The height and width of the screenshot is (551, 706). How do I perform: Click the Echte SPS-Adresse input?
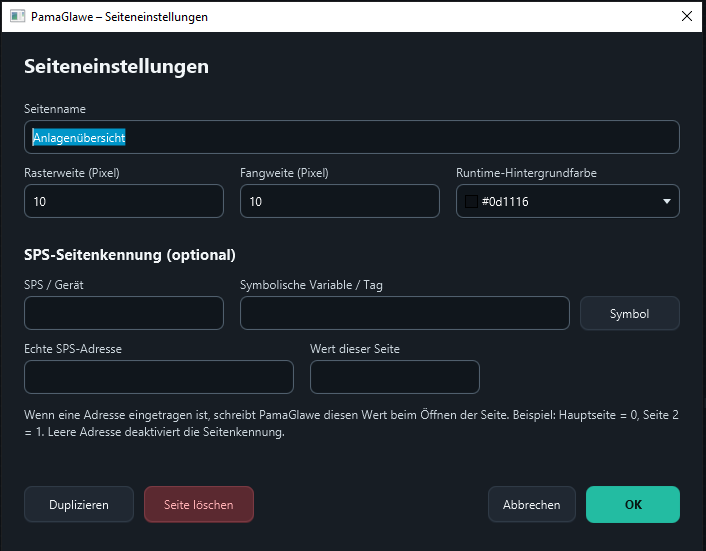click(159, 377)
